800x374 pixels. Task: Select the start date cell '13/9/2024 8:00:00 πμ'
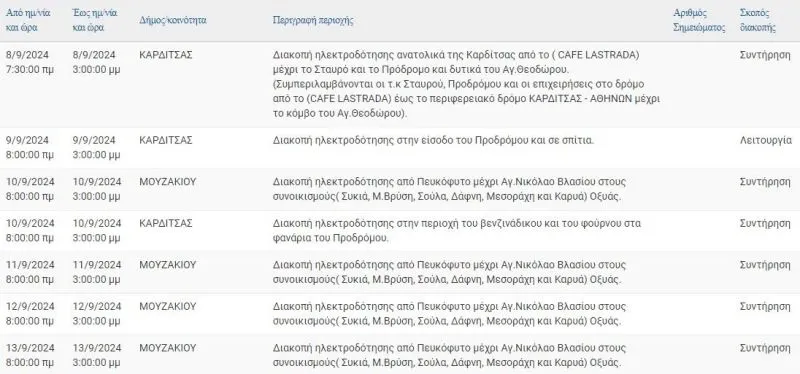[x=30, y=355]
